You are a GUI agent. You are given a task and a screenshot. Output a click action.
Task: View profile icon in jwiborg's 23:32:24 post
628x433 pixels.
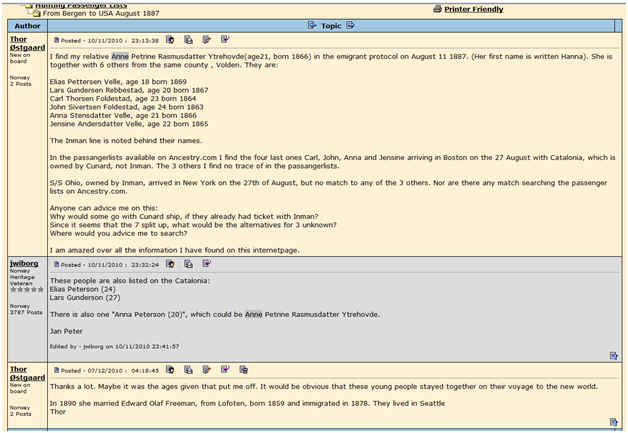coord(170,264)
